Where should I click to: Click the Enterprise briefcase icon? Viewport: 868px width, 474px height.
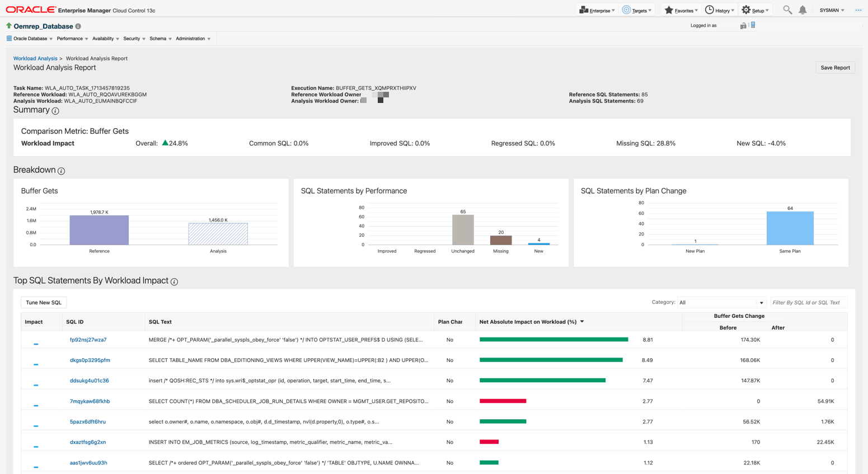(584, 10)
